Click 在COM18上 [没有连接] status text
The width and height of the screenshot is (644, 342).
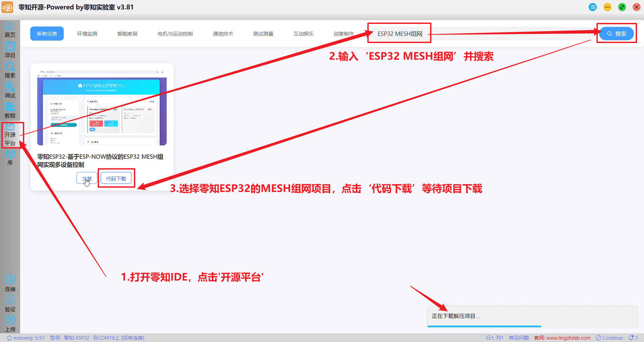point(119,338)
